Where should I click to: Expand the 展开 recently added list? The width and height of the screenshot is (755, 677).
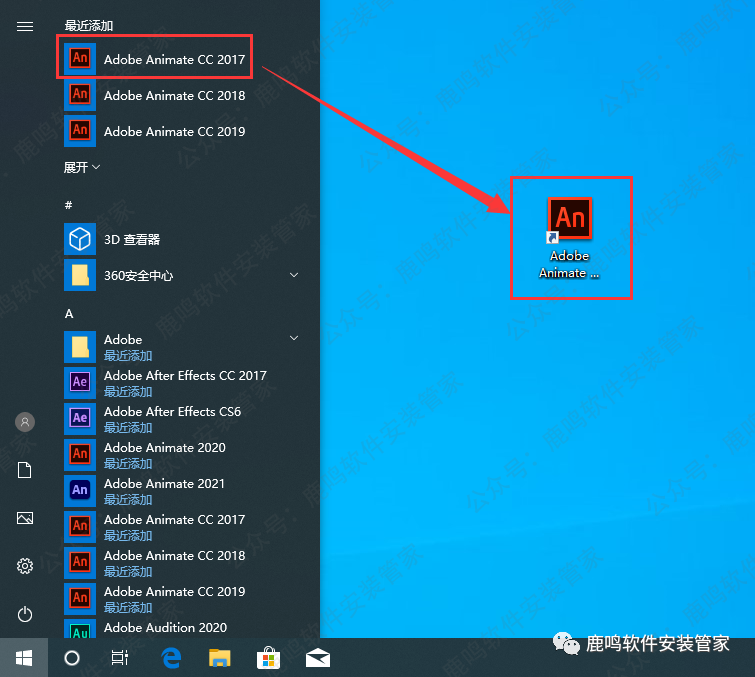82,167
